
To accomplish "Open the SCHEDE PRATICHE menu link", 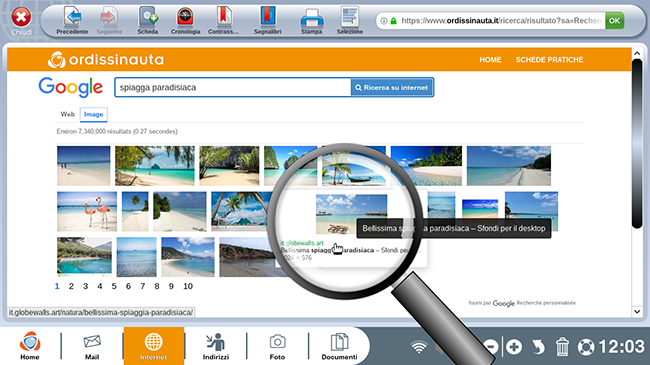I will point(549,60).
